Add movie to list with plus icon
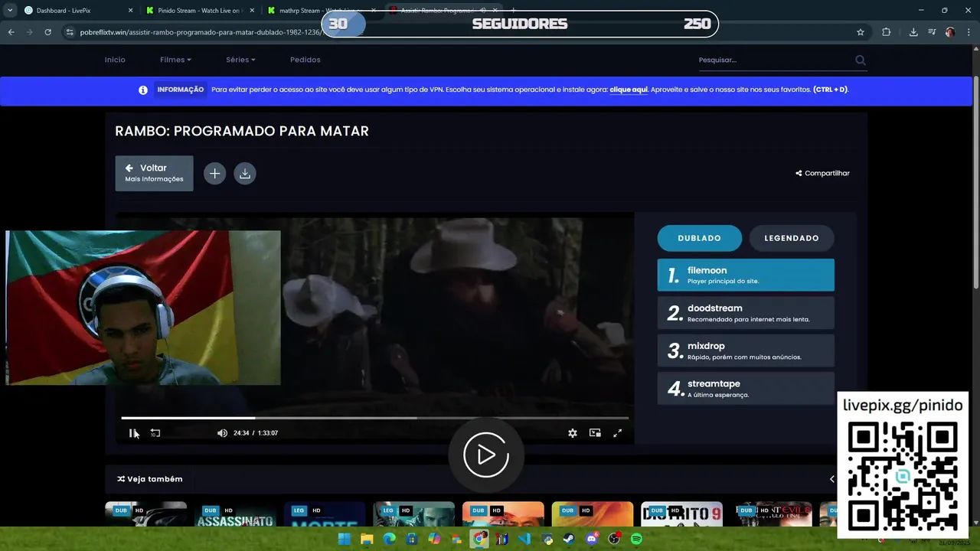 215,174
